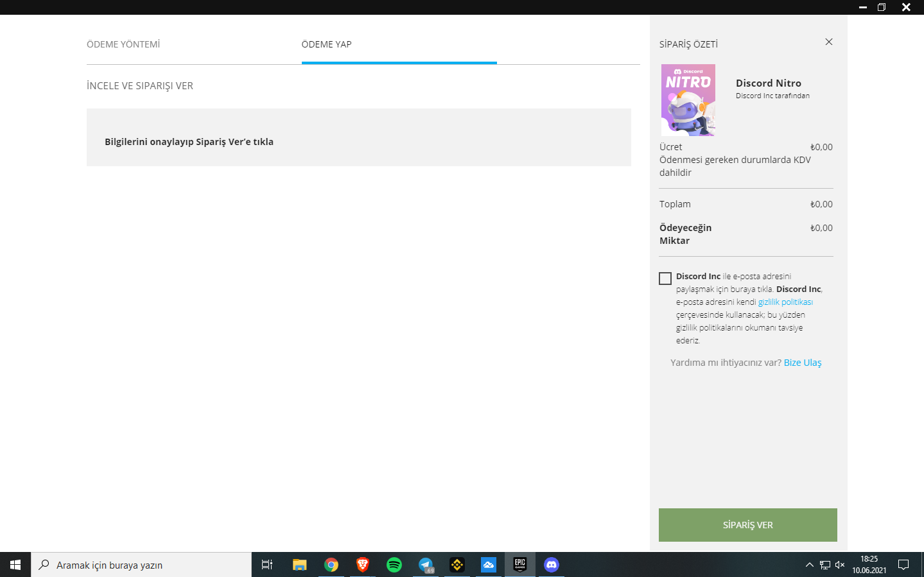This screenshot has width=924, height=577.
Task: Click 'Bilgilerini onaylayıp Sipariş Ver'e tıkla' message
Action: pyautogui.click(x=189, y=142)
